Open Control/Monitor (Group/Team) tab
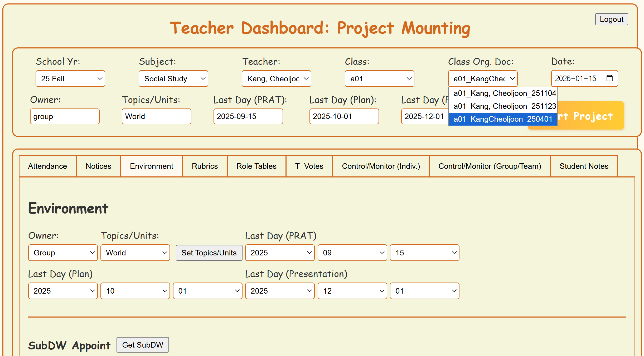This screenshot has width=644, height=356. tap(490, 166)
